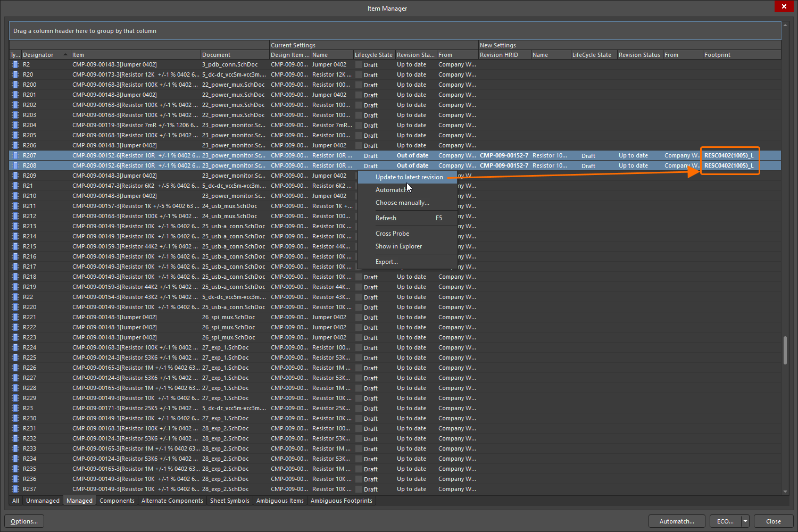The width and height of the screenshot is (798, 532).
Task: Click the Automatch... button at bottom
Action: click(676, 521)
